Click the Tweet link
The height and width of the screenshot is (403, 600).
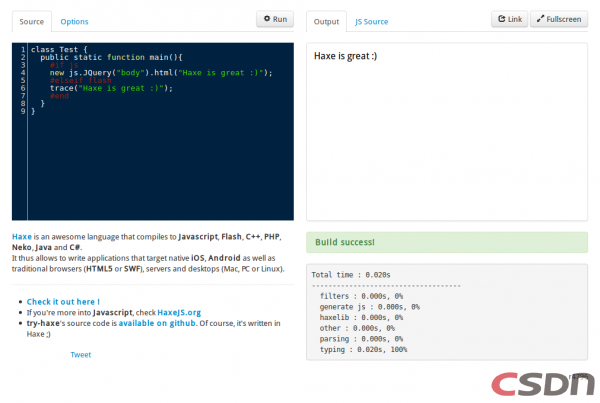pos(80,354)
